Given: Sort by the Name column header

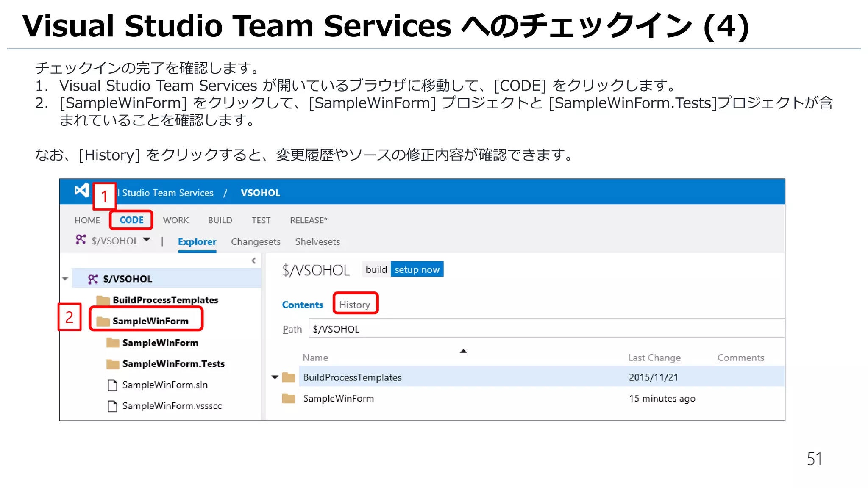Looking at the screenshot, I should 315,358.
